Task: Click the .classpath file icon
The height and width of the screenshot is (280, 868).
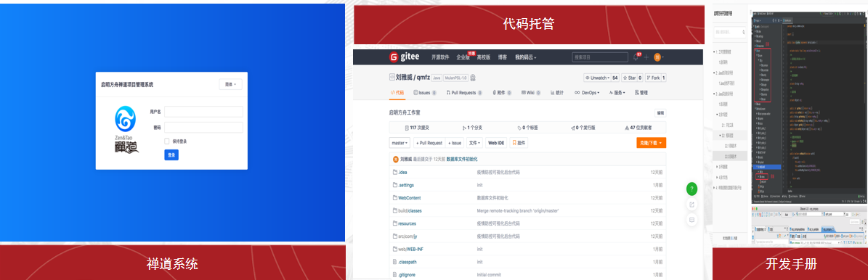Action: (395, 262)
